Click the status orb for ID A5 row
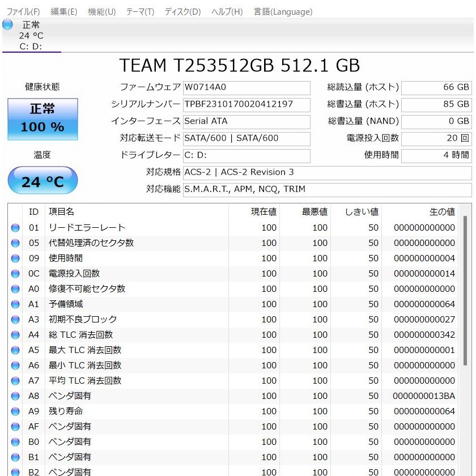Image resolution: width=476 pixels, height=476 pixels. 15,350
